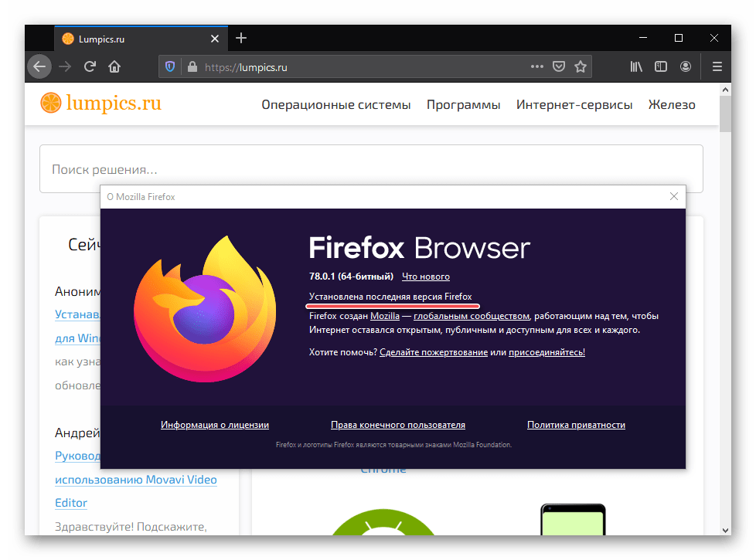The image size is (756, 560).
Task: Click the padlock site security icon
Action: click(x=190, y=67)
